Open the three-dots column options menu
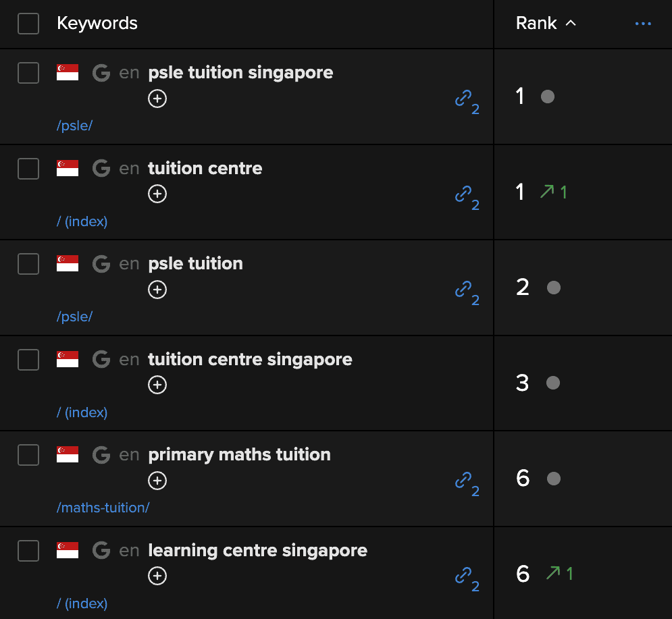The image size is (672, 619). pyautogui.click(x=643, y=24)
